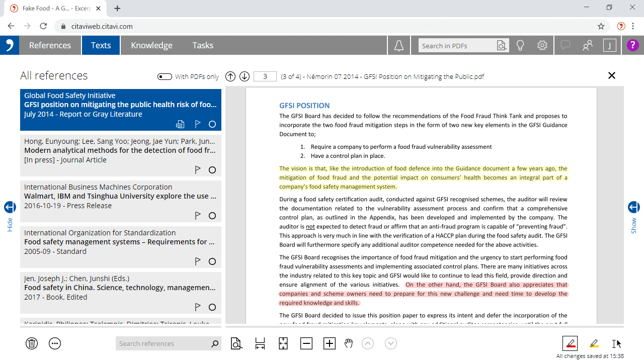
Task: Mark the GFSI position reference circle
Action: [x=212, y=124]
